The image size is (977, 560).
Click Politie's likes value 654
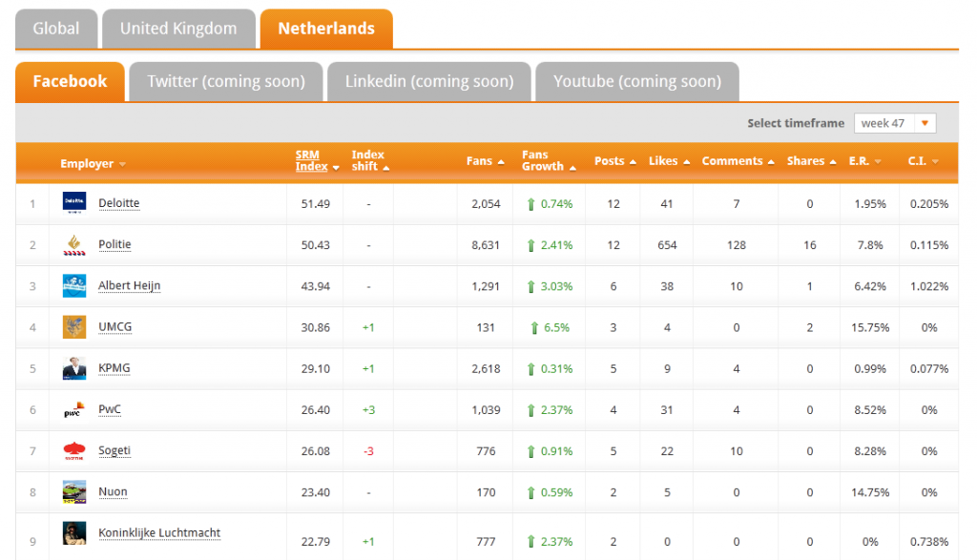[667, 245]
